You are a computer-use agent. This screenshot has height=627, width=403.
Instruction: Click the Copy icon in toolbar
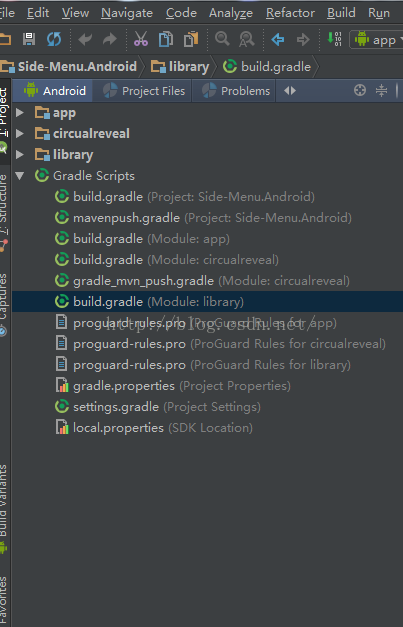pos(166,39)
